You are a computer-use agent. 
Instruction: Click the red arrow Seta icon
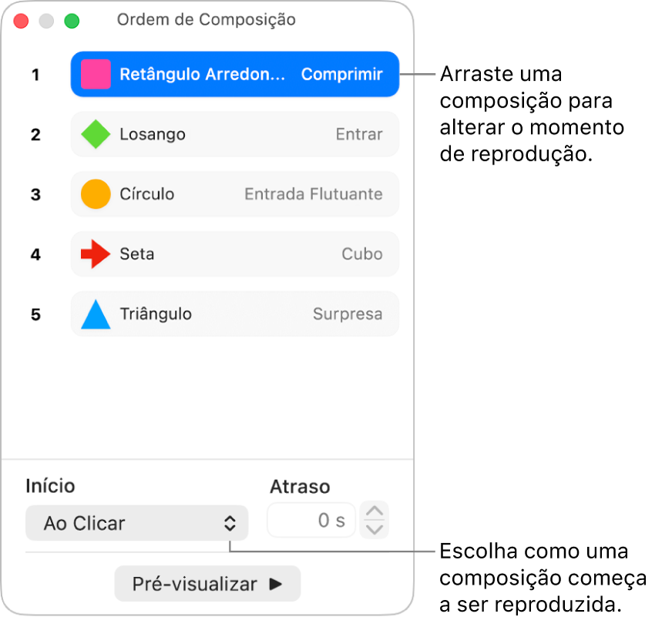coord(96,254)
